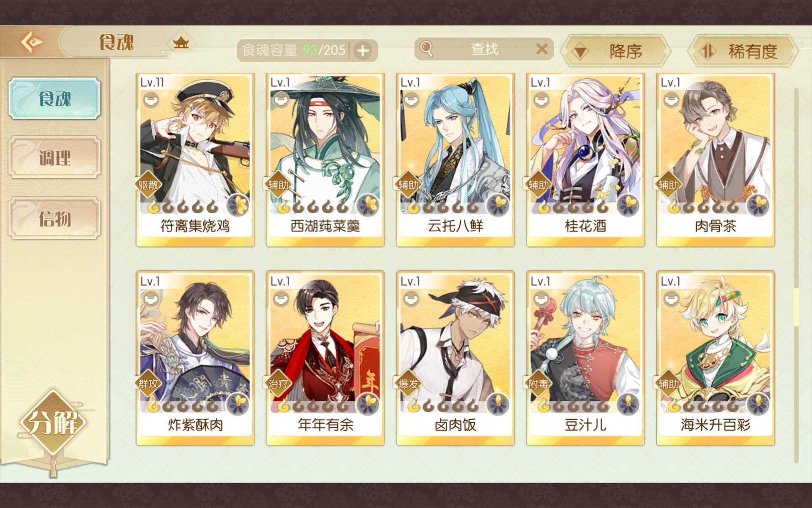The height and width of the screenshot is (508, 812).
Task: Switch to the 调理 tab
Action: point(55,158)
